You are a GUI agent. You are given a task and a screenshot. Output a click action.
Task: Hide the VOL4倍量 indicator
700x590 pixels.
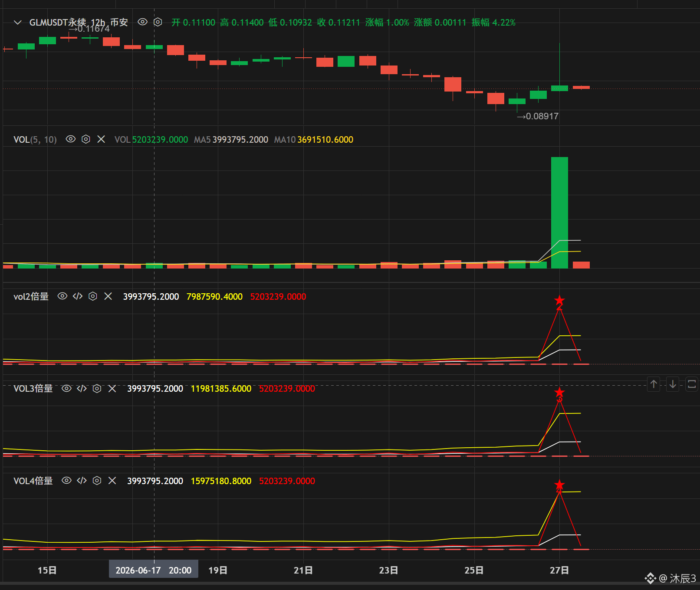[66, 481]
